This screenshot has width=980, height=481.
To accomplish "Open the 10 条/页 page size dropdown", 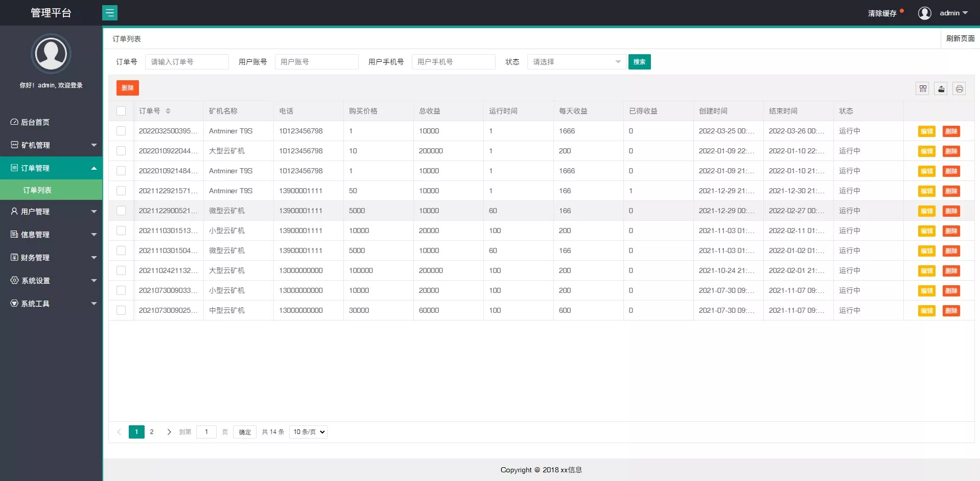I will tap(308, 432).
